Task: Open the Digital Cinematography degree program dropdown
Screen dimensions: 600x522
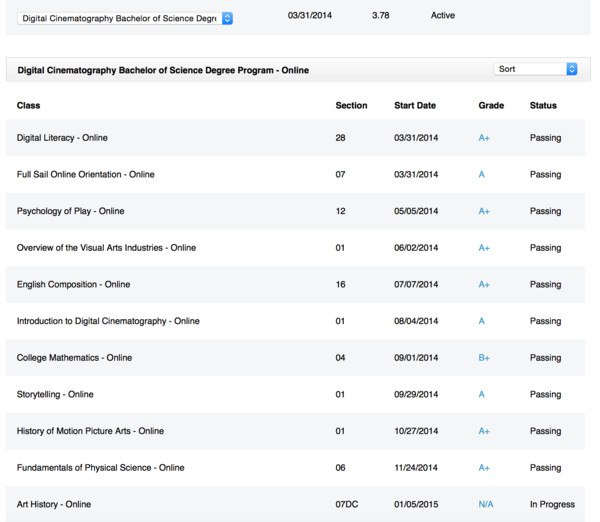Action: tap(125, 18)
